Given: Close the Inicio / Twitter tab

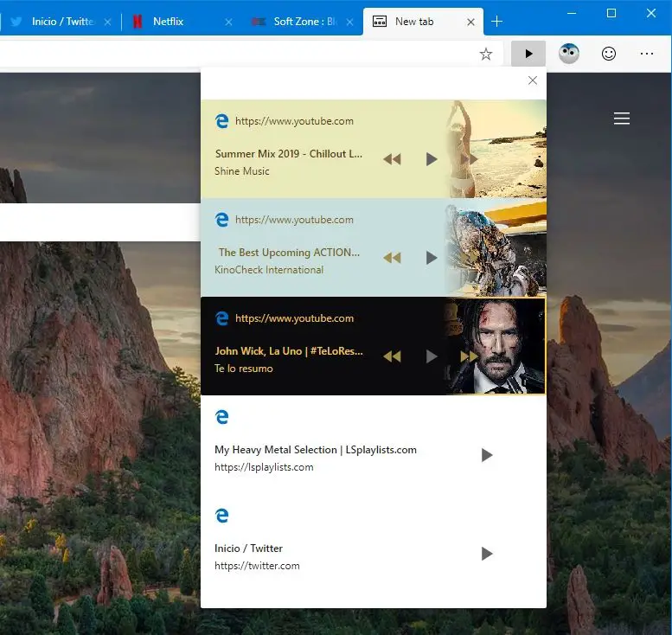Looking at the screenshot, I should (107, 22).
